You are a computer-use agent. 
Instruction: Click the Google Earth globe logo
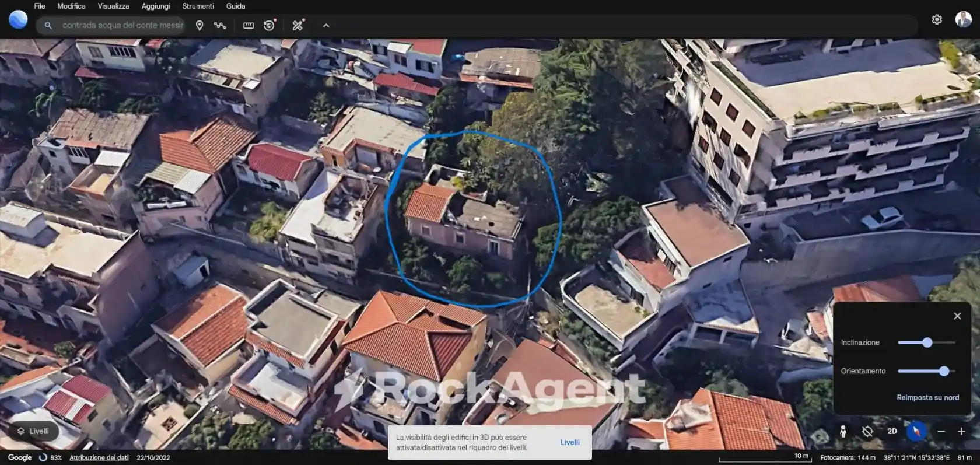click(18, 20)
